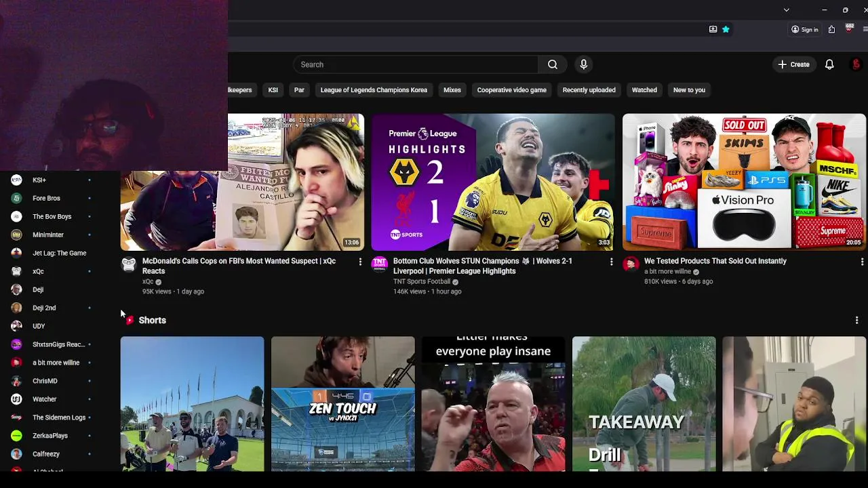Click TNT Sports Football channel name

pos(422,281)
